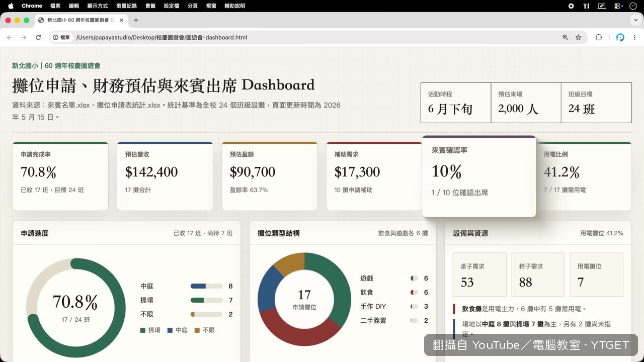Click the 來賓確認率 10% card

click(x=479, y=176)
